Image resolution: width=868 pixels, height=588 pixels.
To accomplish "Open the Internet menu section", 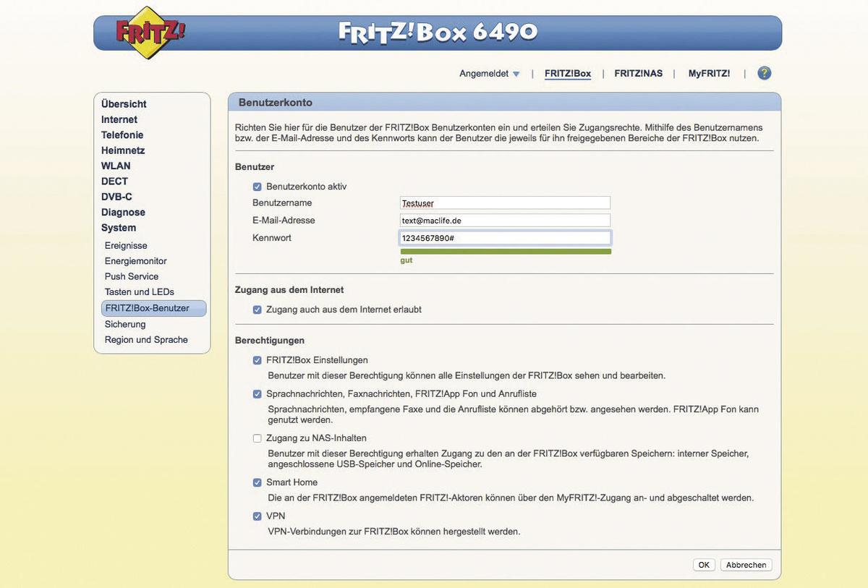I will [119, 119].
